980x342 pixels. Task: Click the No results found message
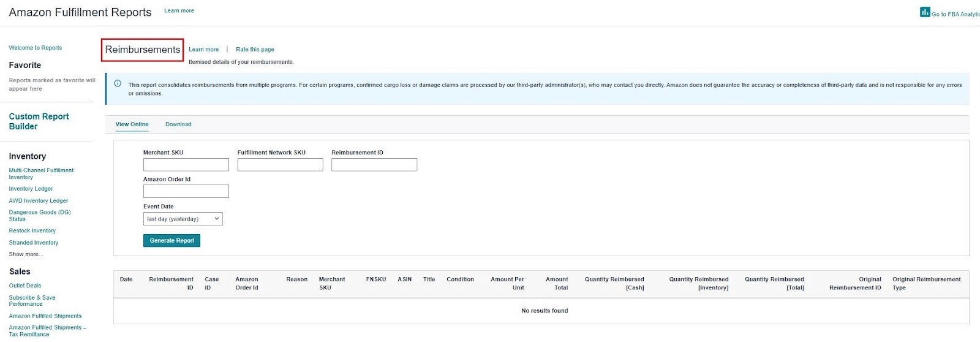pyautogui.click(x=545, y=311)
